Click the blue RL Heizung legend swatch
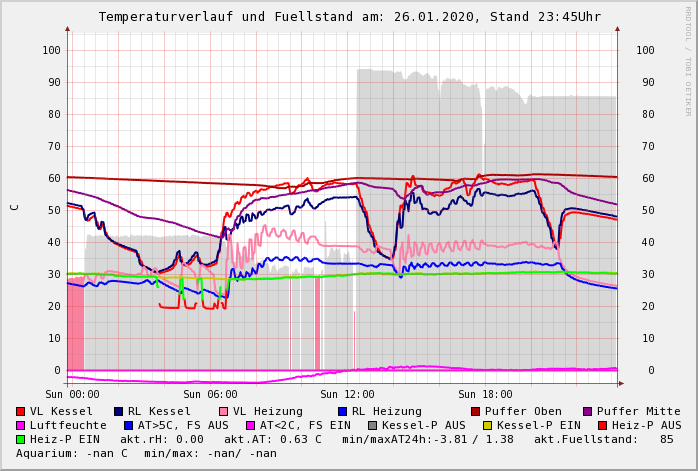 click(x=342, y=411)
